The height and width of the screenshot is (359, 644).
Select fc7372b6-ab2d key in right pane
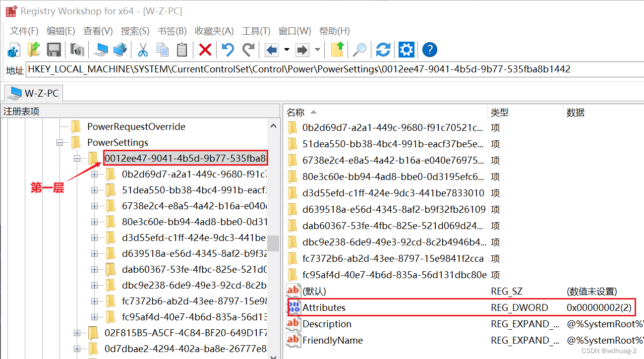coord(394,258)
